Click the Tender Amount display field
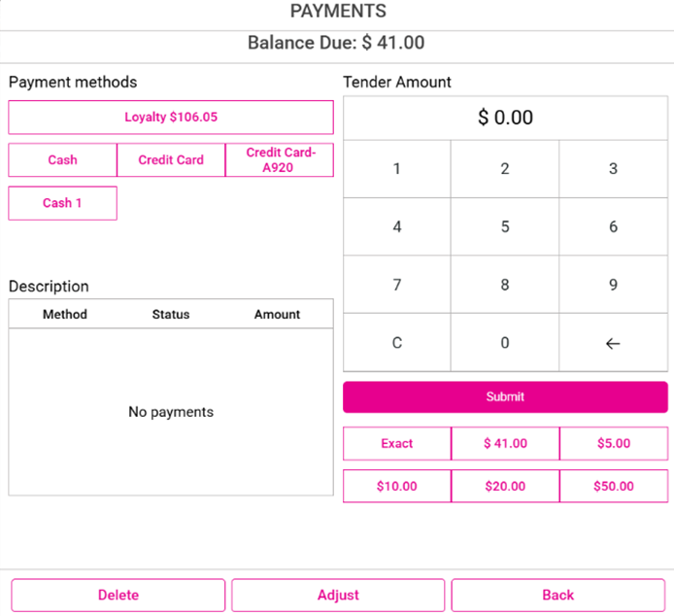 pyautogui.click(x=505, y=119)
